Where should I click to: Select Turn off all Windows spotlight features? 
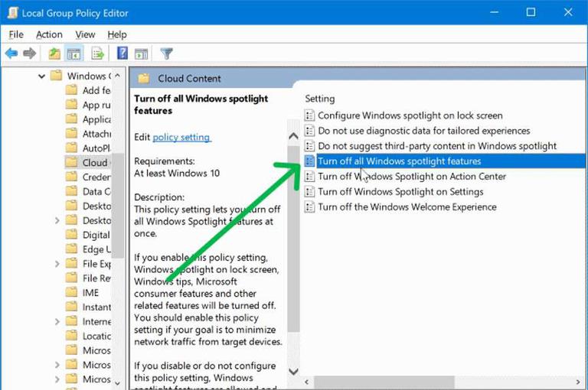(400, 161)
